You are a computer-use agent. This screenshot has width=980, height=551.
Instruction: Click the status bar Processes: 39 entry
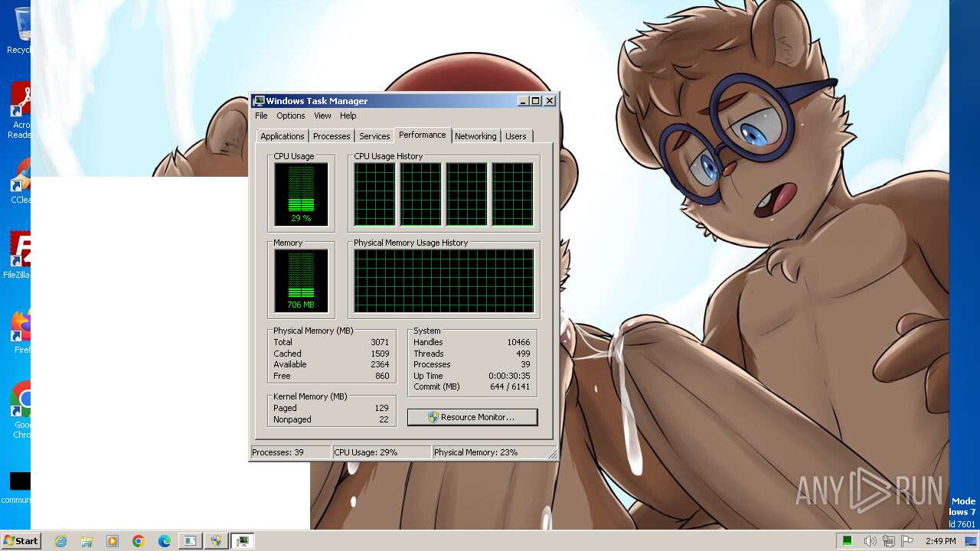[291, 452]
